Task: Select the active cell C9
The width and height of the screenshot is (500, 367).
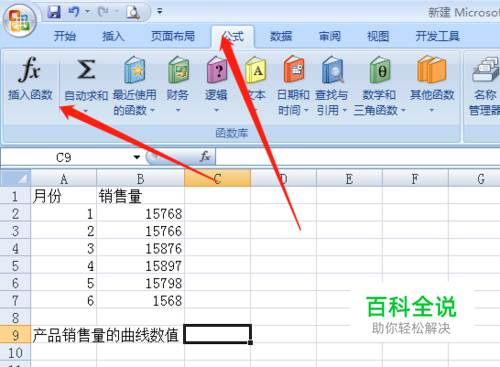Action: pos(217,334)
